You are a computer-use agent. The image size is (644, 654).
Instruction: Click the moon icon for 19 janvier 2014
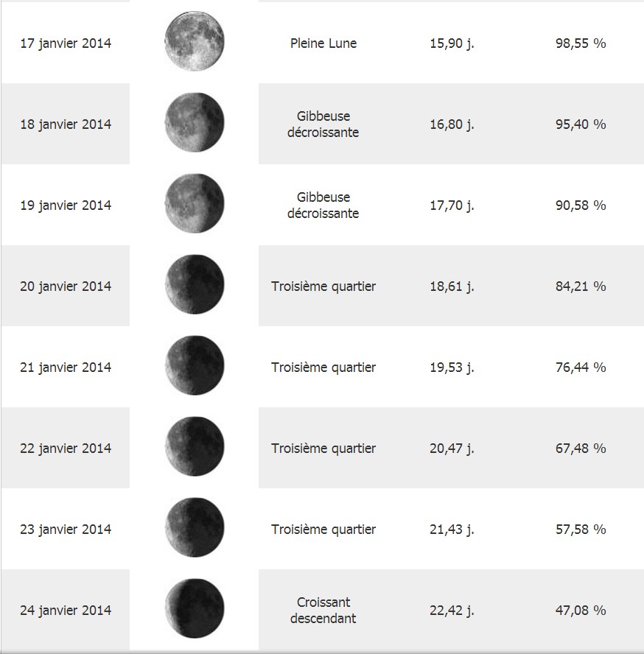coord(195,203)
